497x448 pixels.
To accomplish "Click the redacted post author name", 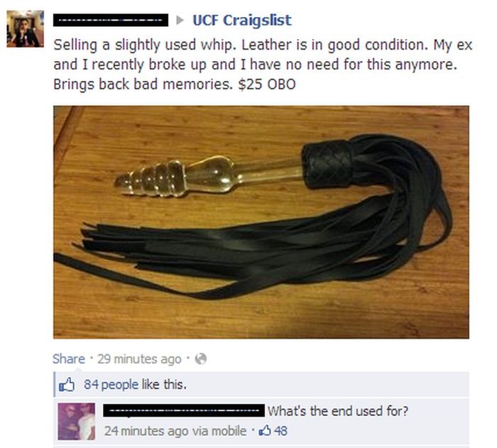I will (111, 21).
